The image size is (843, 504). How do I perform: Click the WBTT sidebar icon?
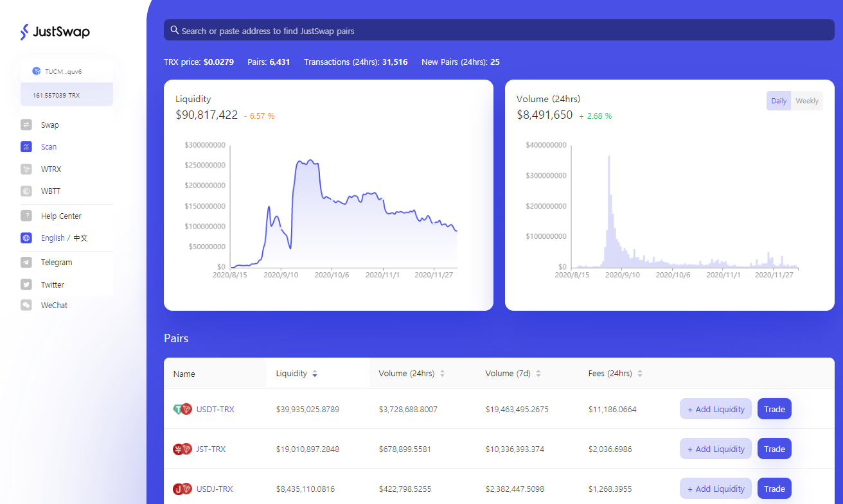(x=26, y=191)
